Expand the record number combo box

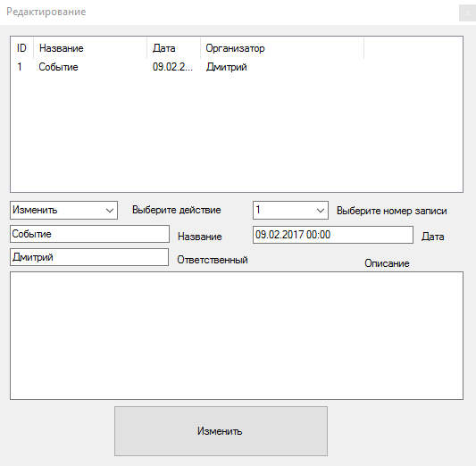point(290,210)
